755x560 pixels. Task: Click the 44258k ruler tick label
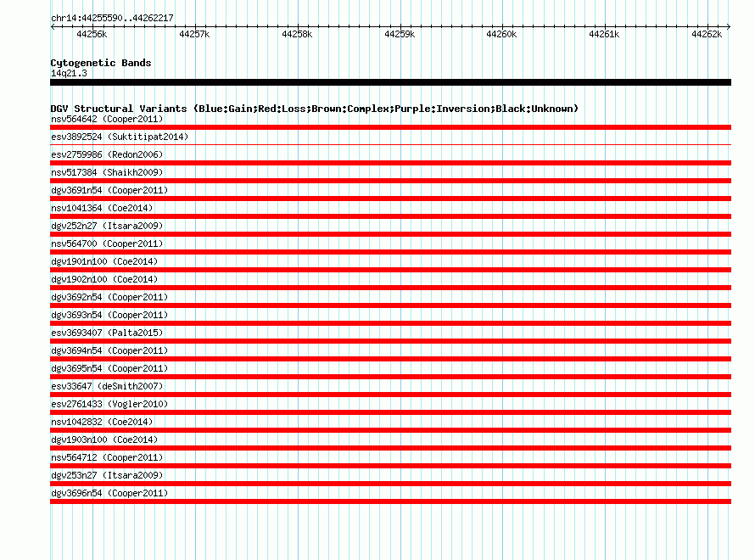click(297, 34)
